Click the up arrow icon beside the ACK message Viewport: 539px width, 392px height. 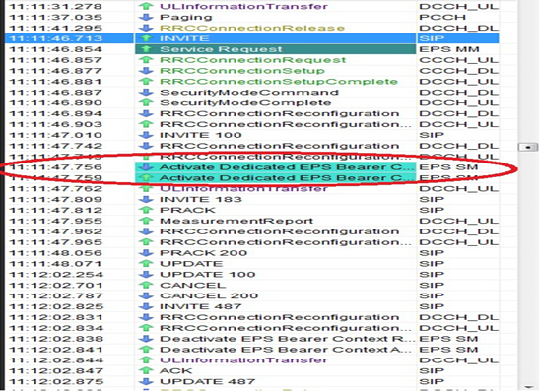pyautogui.click(x=147, y=370)
